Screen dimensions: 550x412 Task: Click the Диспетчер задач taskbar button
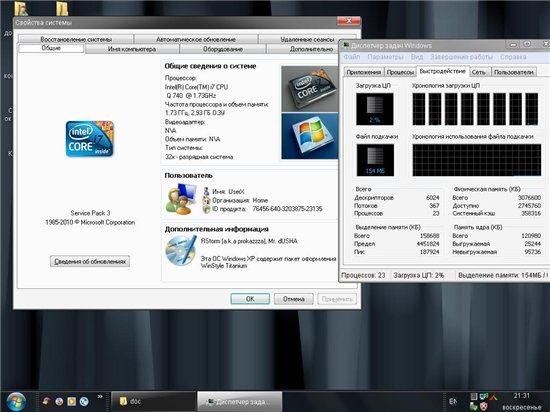click(x=239, y=401)
